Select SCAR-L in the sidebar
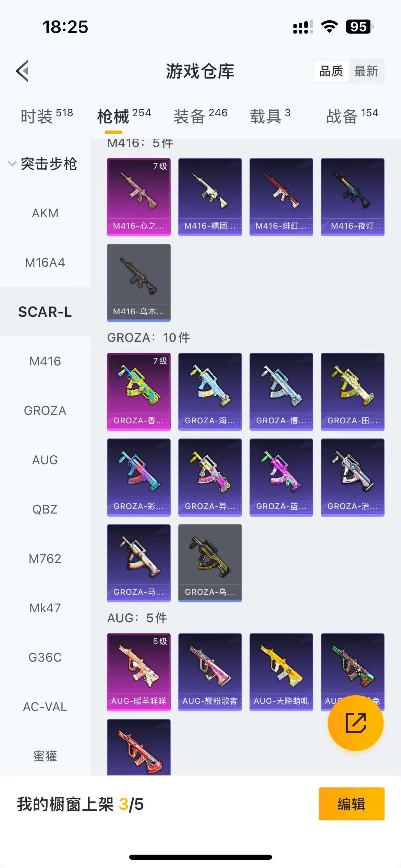The width and height of the screenshot is (401, 868). pyautogui.click(x=45, y=312)
